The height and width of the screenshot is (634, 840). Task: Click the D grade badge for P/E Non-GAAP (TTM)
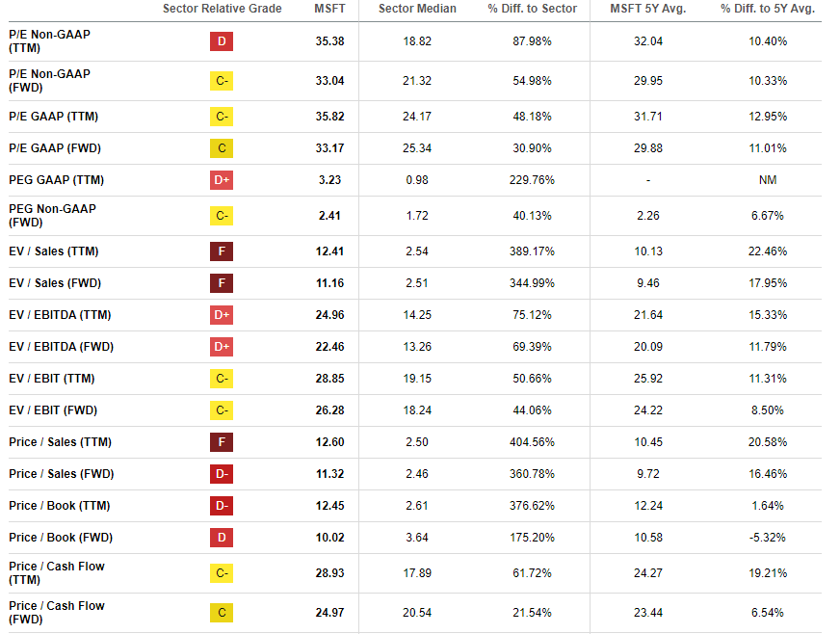point(222,41)
